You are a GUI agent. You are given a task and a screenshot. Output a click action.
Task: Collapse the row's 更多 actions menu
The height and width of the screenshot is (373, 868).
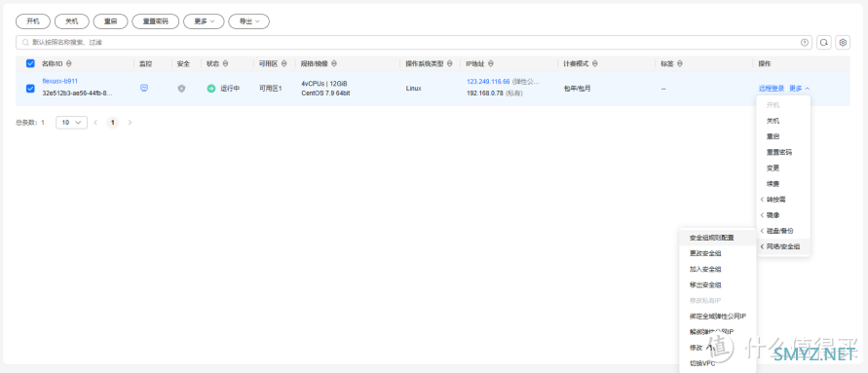tap(800, 88)
